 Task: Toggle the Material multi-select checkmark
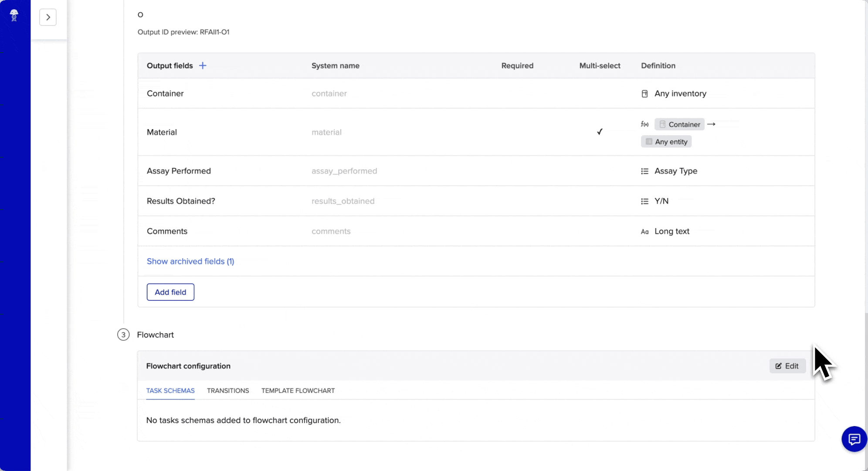600,132
